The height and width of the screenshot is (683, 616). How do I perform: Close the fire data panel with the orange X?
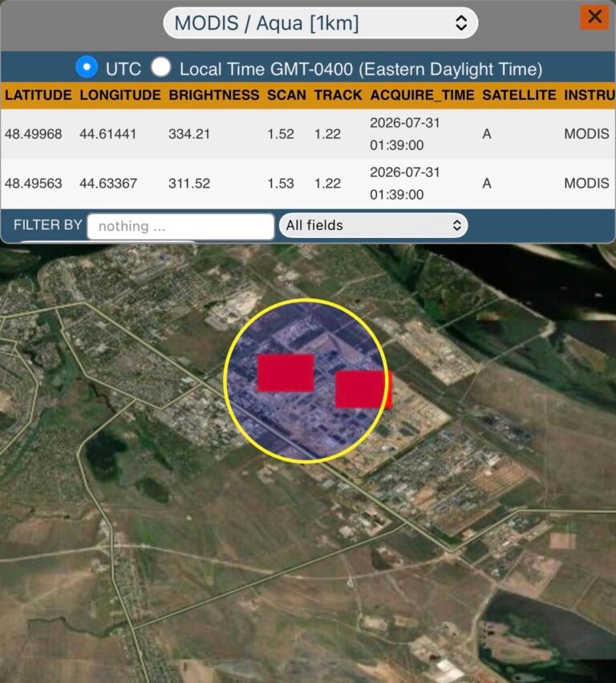tap(594, 17)
